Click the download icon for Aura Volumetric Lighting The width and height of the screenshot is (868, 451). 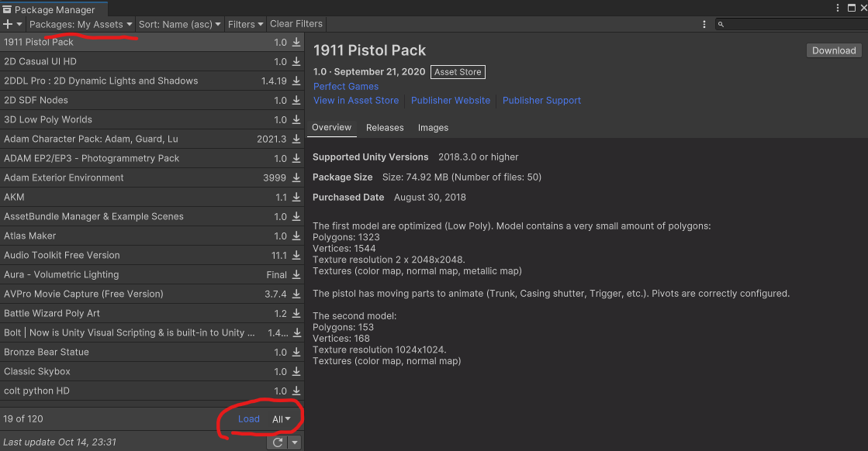[296, 274]
